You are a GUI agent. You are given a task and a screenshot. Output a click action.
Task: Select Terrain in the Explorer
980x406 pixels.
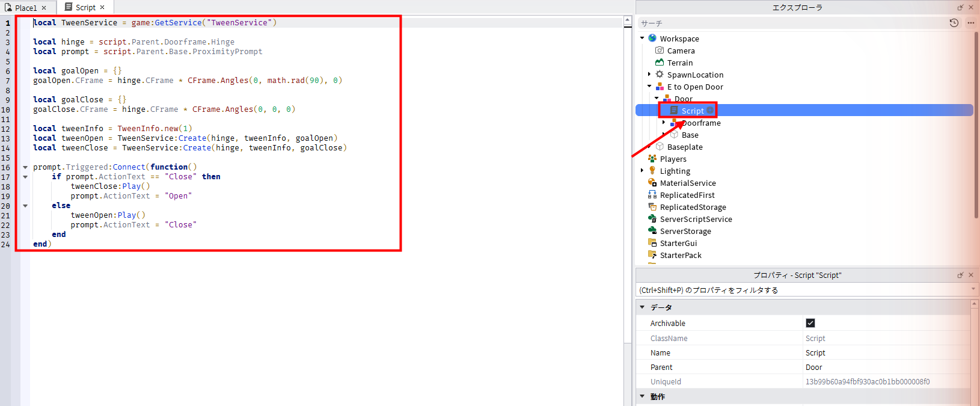pyautogui.click(x=680, y=63)
